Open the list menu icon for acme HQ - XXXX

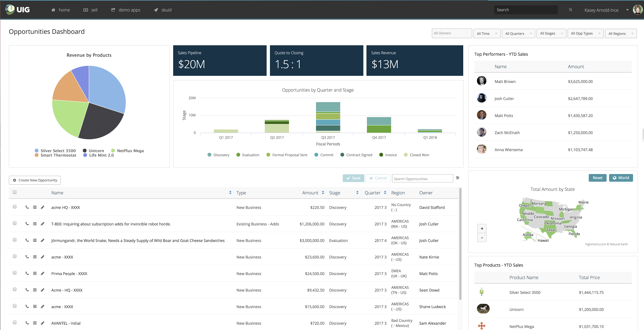pos(35,207)
